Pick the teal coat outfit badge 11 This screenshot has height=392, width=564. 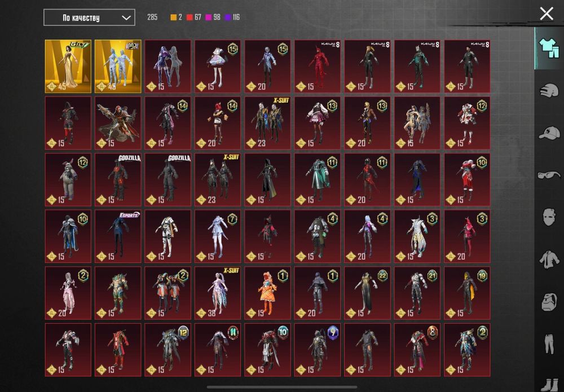(x=318, y=180)
